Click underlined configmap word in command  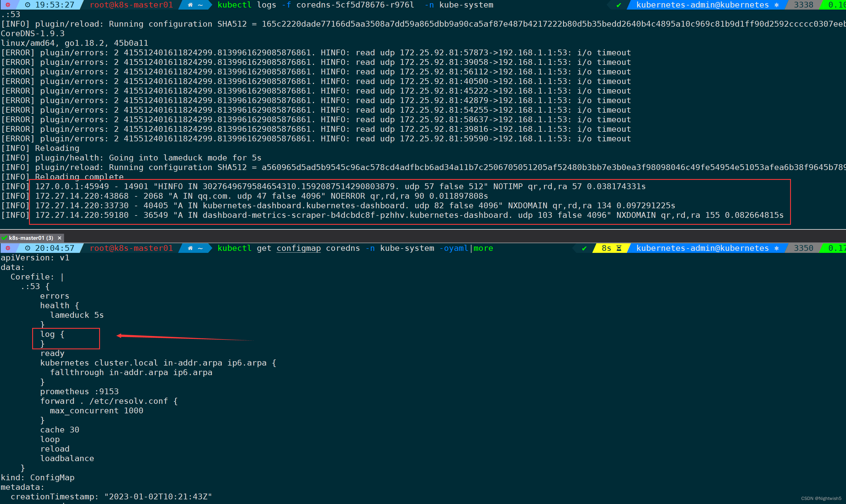(x=298, y=248)
